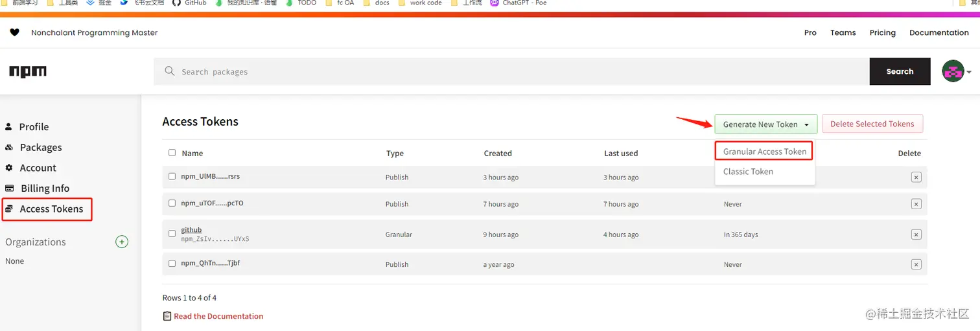980x331 pixels.
Task: Check the npm_UlMB......rsrs token checkbox
Action: click(172, 176)
